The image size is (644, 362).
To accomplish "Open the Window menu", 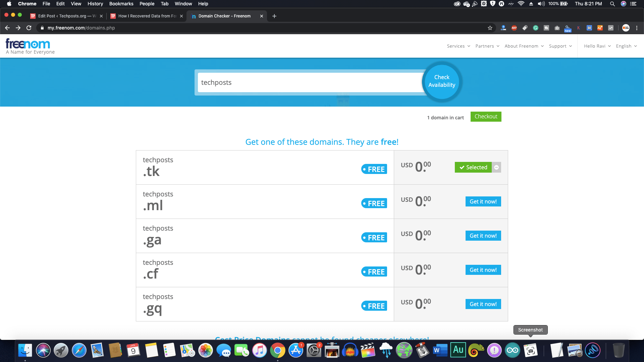I will [x=183, y=4].
